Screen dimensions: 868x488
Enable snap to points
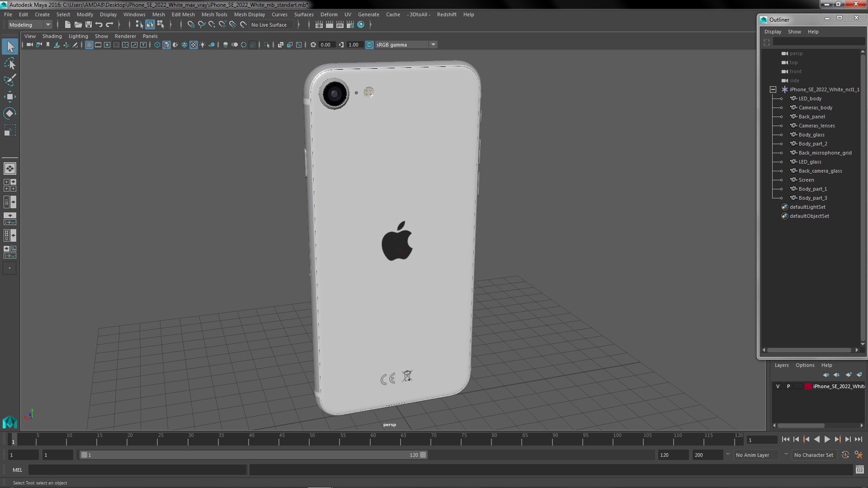point(212,25)
